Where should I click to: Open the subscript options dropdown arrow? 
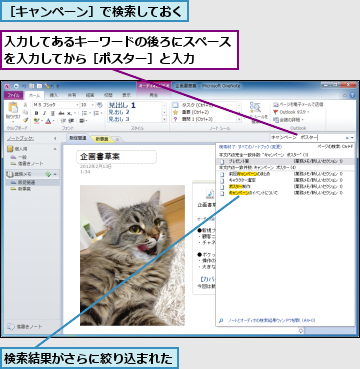pos(75,113)
